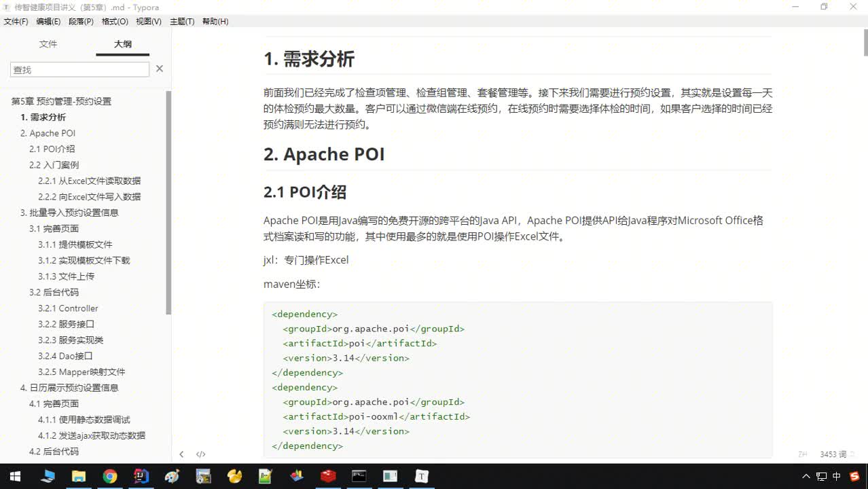Image resolution: width=868 pixels, height=489 pixels.
Task: Open the 文件(F) menu
Action: pos(16,22)
